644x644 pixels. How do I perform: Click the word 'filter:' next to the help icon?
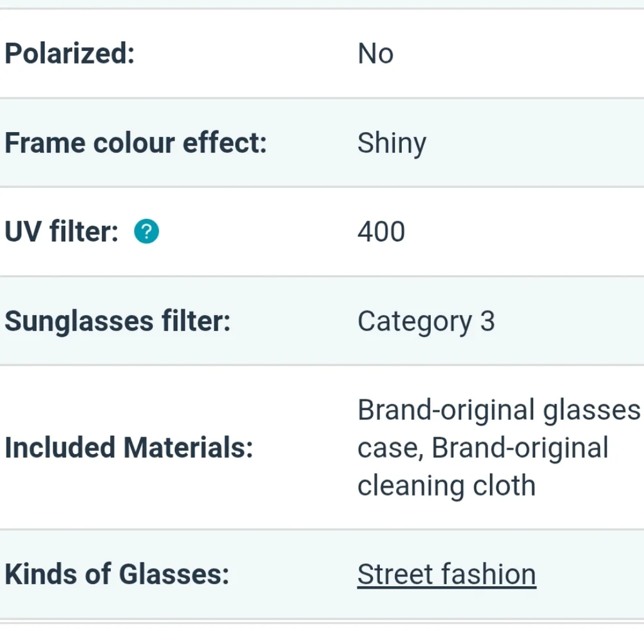(x=84, y=232)
